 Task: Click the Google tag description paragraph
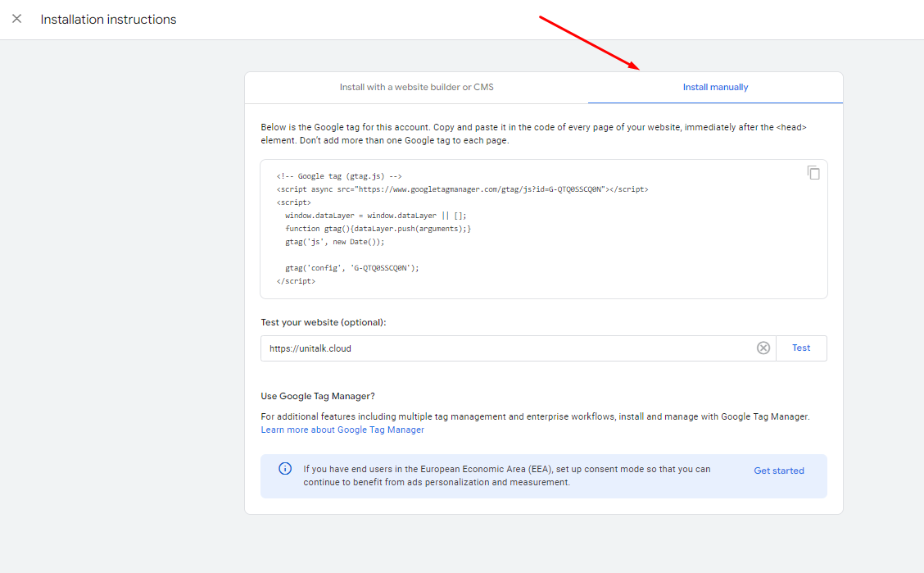coord(534,134)
